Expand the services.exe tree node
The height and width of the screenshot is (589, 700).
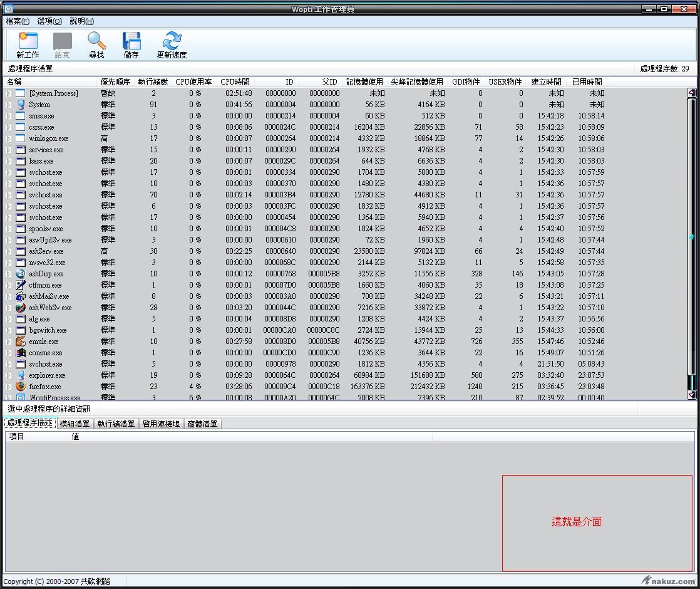[9, 150]
